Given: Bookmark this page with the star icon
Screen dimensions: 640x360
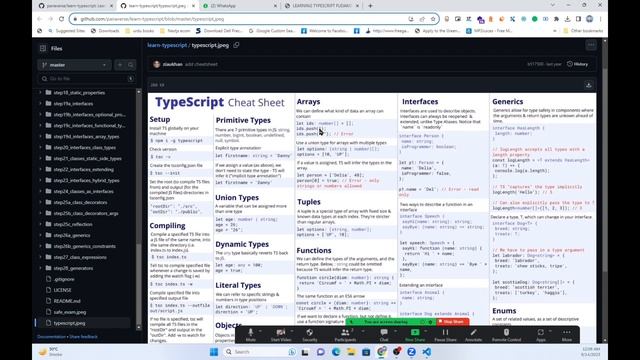Looking at the screenshot, I should pyautogui.click(x=433, y=19).
